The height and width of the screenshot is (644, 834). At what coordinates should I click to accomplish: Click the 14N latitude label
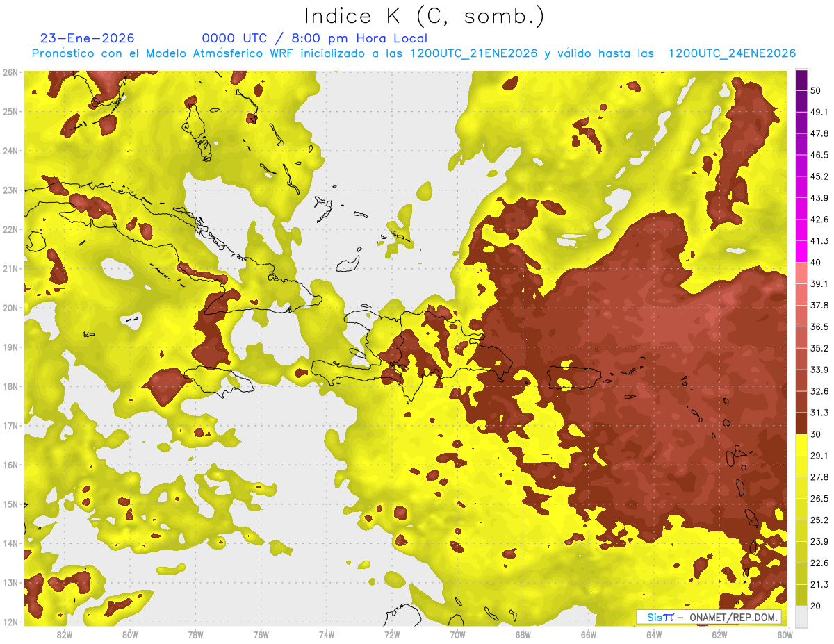10,543
